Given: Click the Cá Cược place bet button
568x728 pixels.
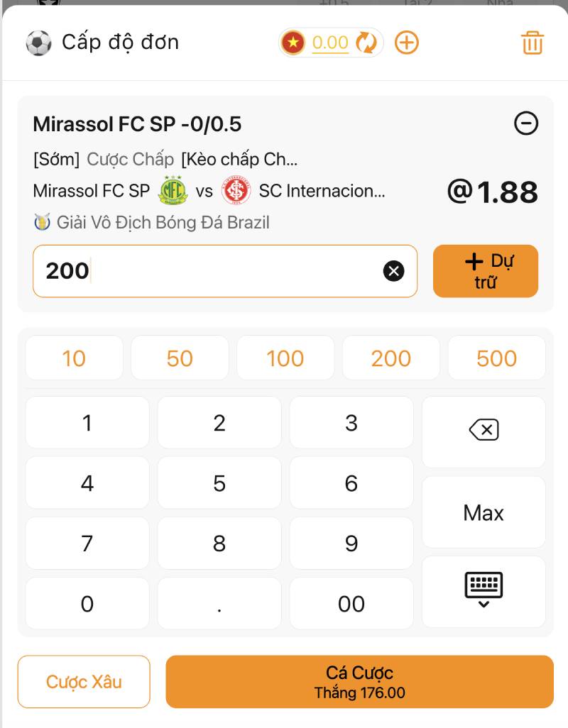Looking at the screenshot, I should pyautogui.click(x=359, y=681).
